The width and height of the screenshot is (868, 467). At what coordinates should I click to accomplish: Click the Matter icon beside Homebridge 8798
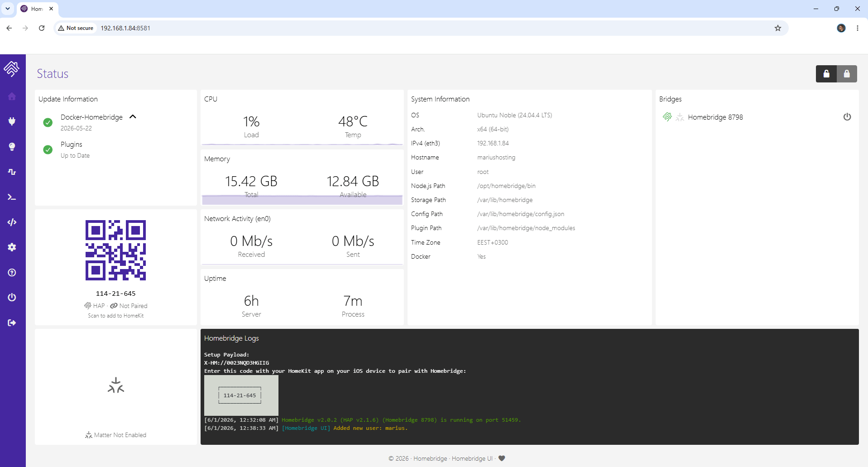tap(680, 117)
